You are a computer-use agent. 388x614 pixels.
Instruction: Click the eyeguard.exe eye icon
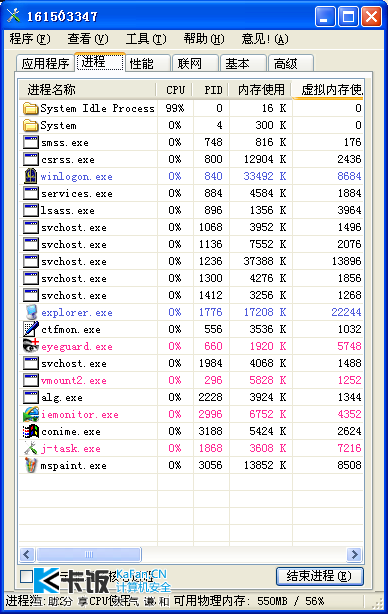(31, 346)
